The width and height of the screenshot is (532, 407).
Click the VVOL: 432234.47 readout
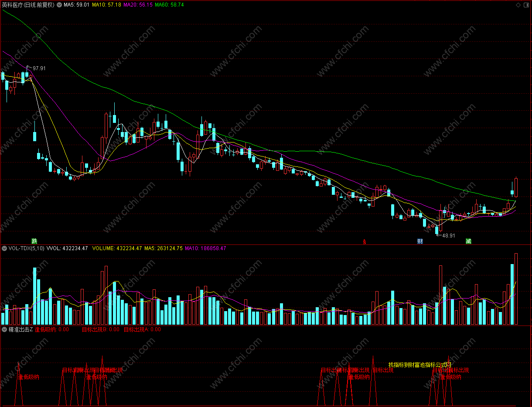(x=68, y=248)
